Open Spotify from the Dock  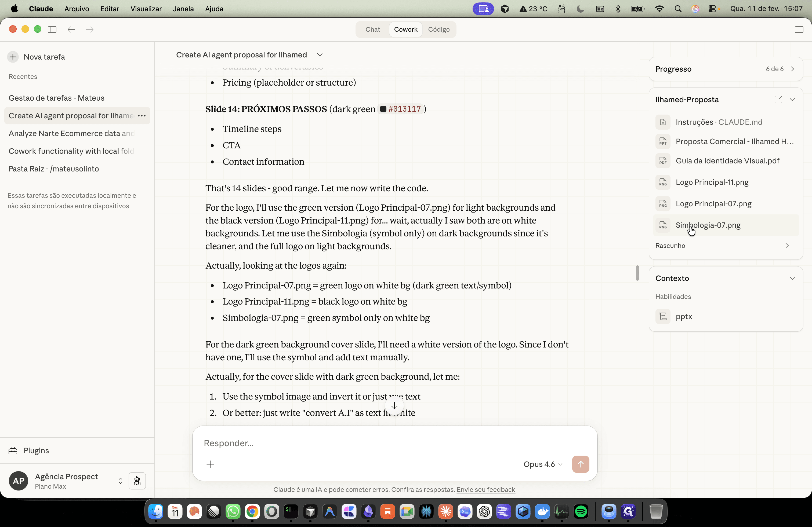(581, 511)
